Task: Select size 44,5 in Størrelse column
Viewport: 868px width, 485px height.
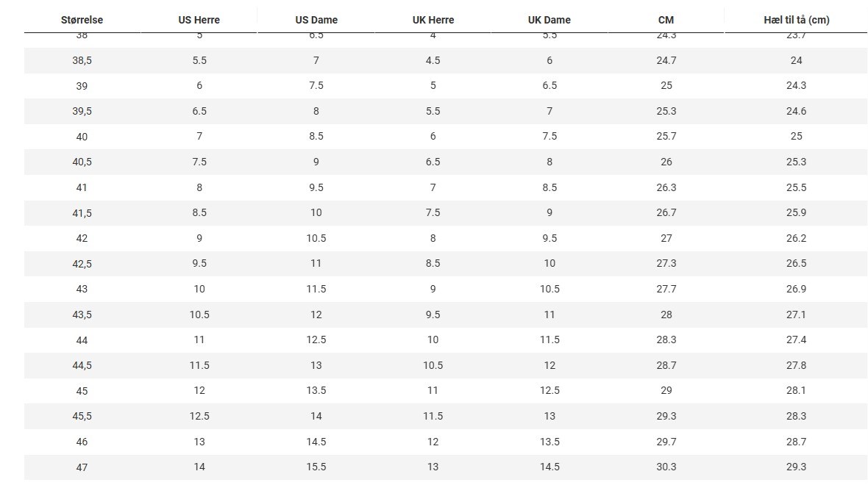Action: [x=82, y=365]
